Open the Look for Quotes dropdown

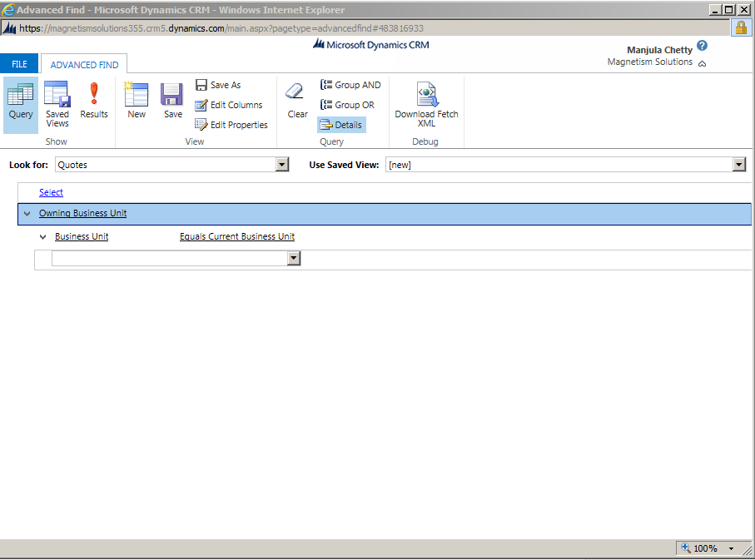tap(281, 165)
